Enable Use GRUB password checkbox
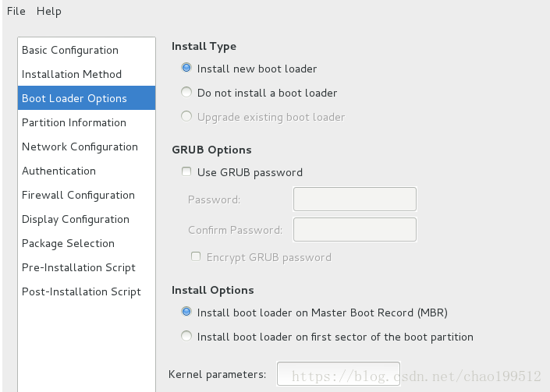Image resolution: width=550 pixels, height=392 pixels. point(186,171)
